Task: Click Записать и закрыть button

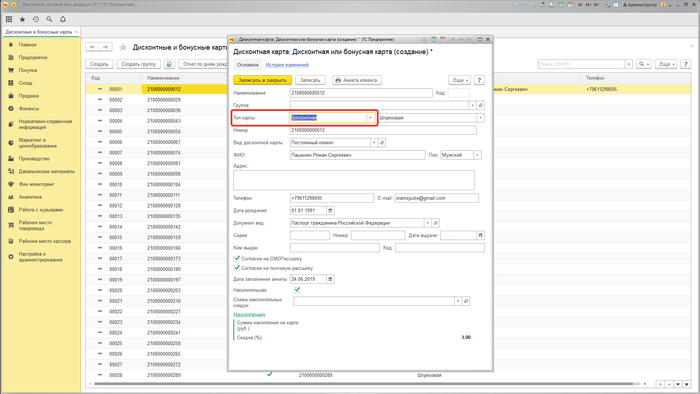Action: tap(262, 80)
